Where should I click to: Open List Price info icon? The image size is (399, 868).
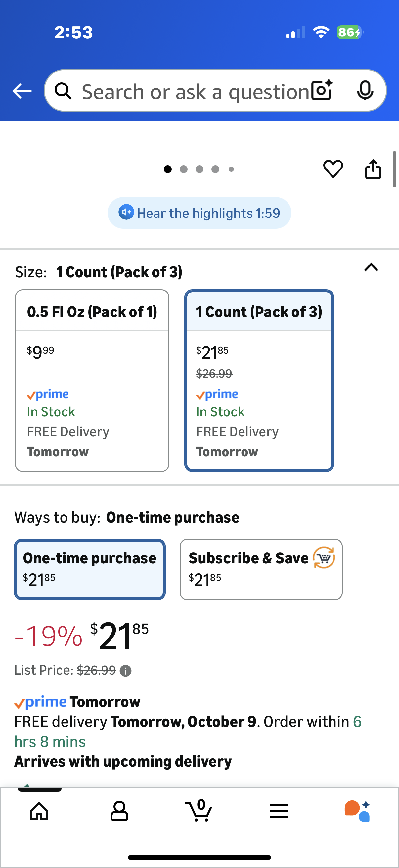click(x=126, y=671)
